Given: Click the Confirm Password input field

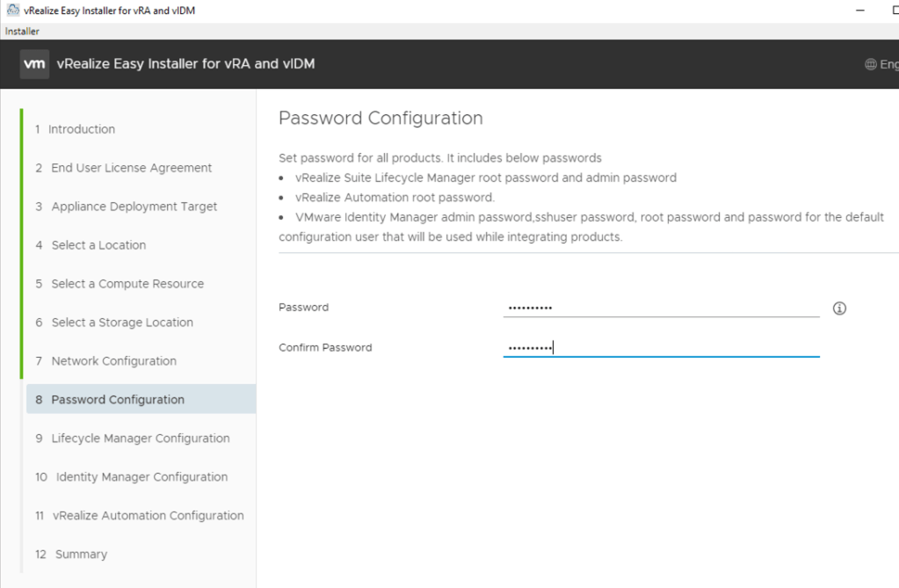Looking at the screenshot, I should [661, 348].
